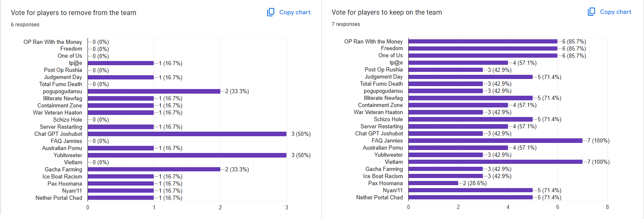644x219 pixels.
Task: Click the 'Vote for players to remove from the team' title
Action: (x=73, y=13)
